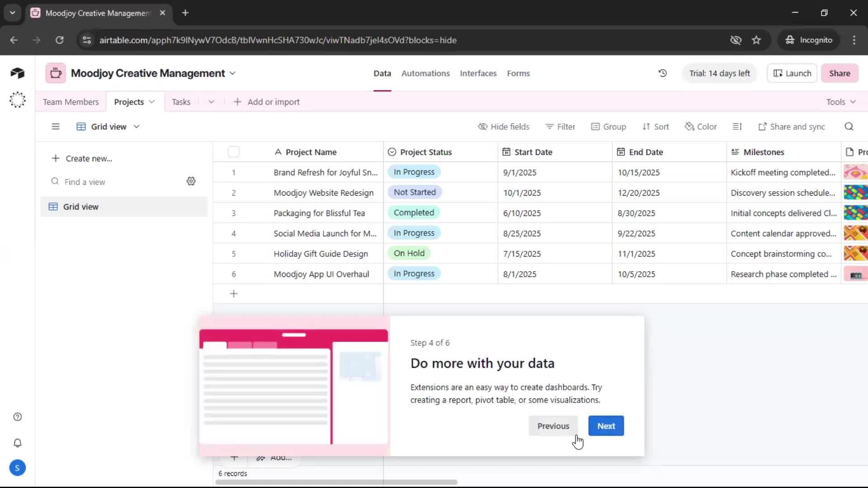
Task: Open Filter options in view toolbar
Action: tap(560, 127)
